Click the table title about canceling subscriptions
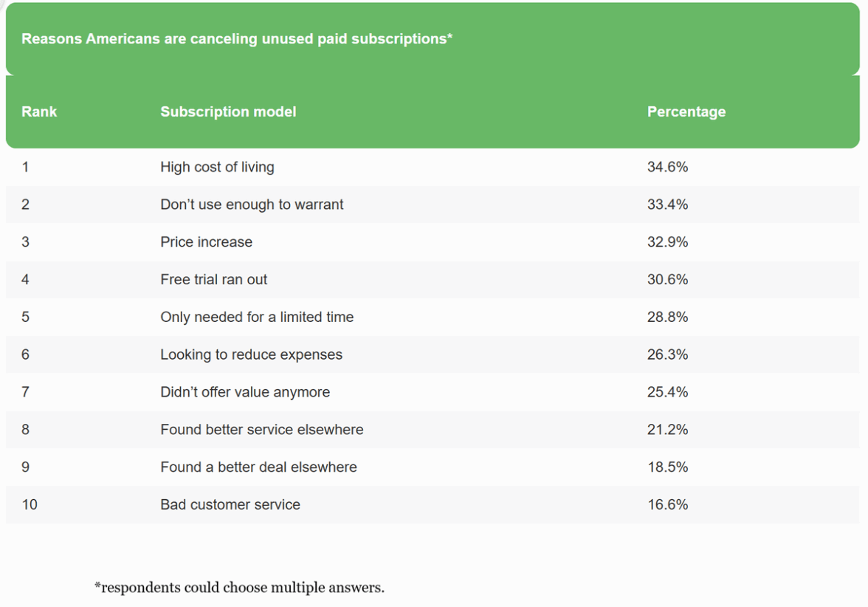Image resolution: width=868 pixels, height=607 pixels. [236, 39]
